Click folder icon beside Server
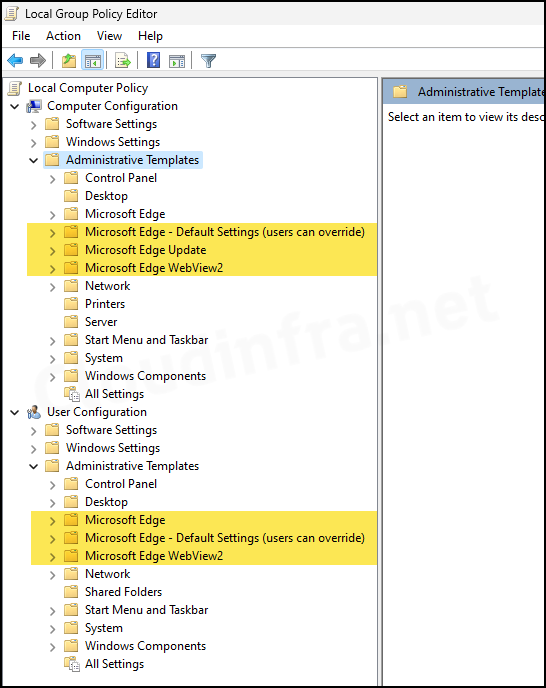The width and height of the screenshot is (546, 688). [71, 322]
